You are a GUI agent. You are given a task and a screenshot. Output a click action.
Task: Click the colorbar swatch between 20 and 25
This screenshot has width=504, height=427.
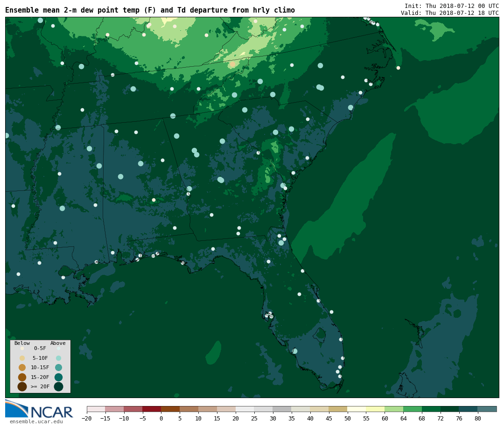[245, 409]
